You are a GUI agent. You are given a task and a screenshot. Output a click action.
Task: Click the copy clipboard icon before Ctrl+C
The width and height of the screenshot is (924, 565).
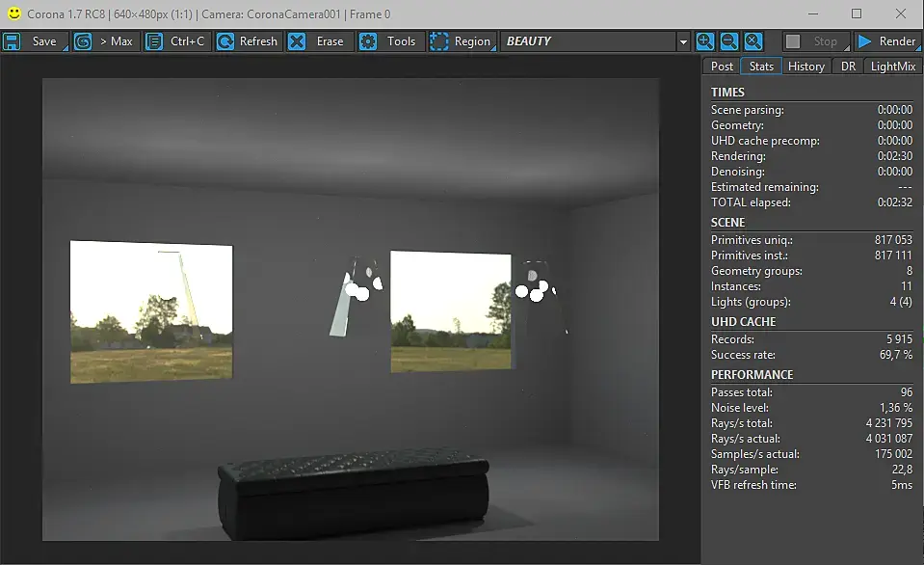tap(154, 41)
